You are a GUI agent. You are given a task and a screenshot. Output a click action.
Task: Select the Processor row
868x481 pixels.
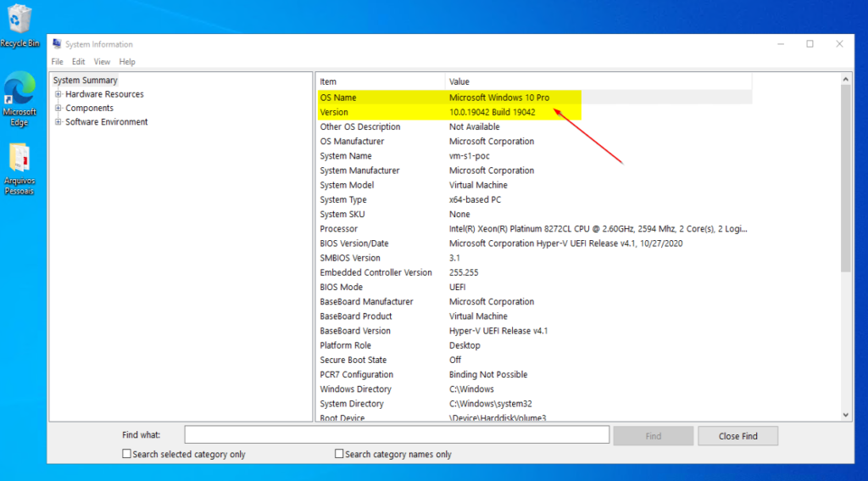(534, 229)
